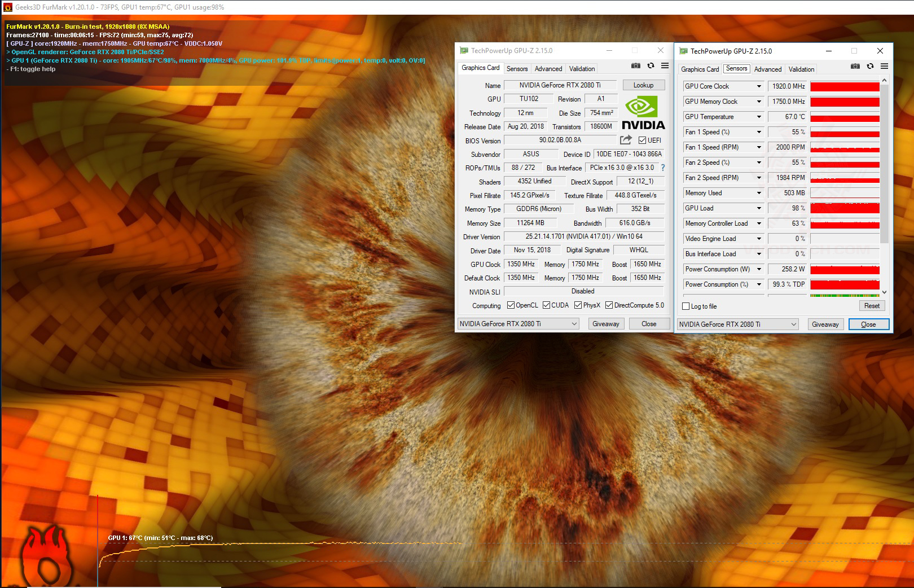Switch to Advanced tab in left GPU-Z window
Image resolution: width=914 pixels, height=588 pixels.
click(548, 69)
